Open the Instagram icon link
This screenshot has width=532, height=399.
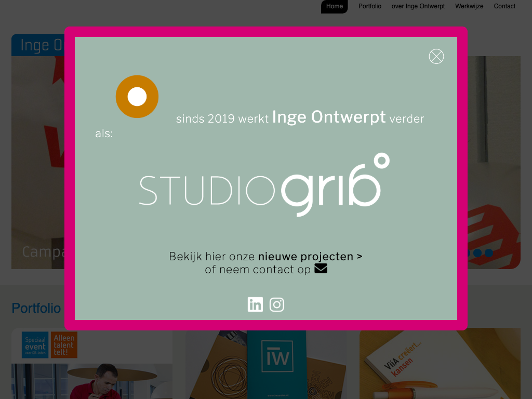(277, 304)
